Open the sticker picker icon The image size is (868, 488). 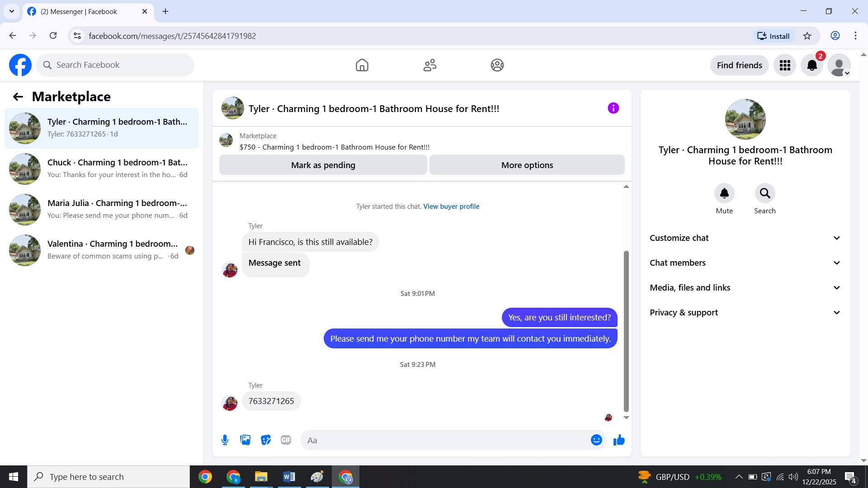click(266, 440)
